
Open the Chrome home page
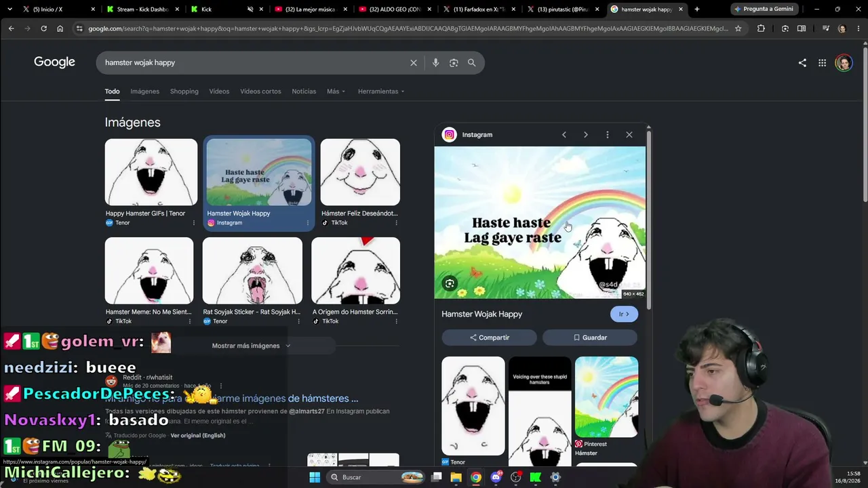click(60, 28)
